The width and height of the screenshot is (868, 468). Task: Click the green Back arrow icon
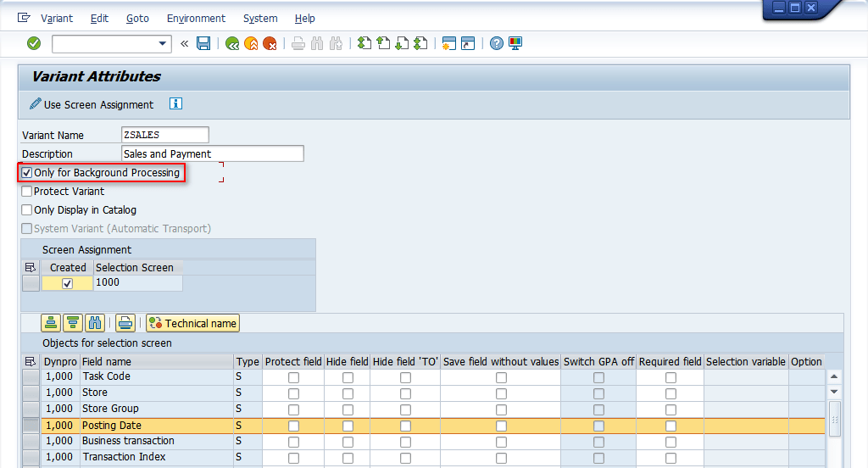231,43
